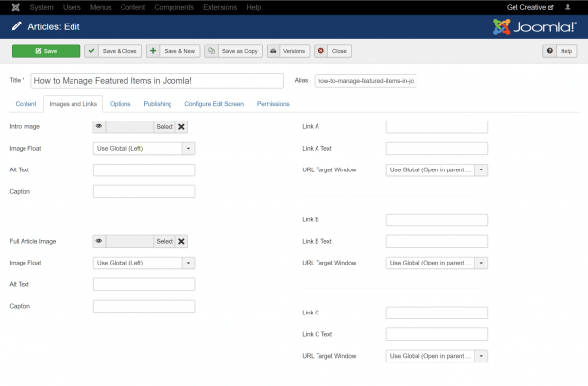Image resolution: width=588 pixels, height=386 pixels.
Task: Open the Configure Edit Screen tab
Action: point(214,104)
